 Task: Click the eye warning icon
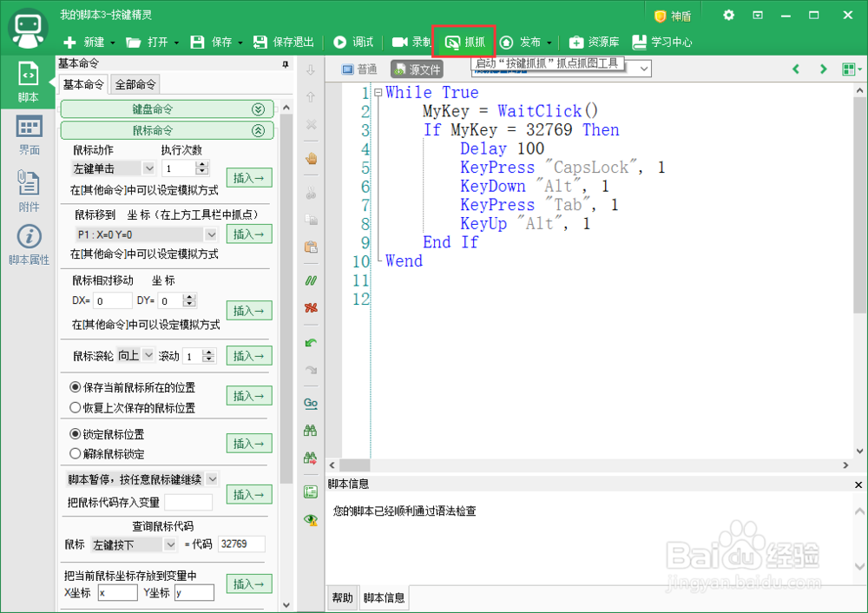coord(311,519)
